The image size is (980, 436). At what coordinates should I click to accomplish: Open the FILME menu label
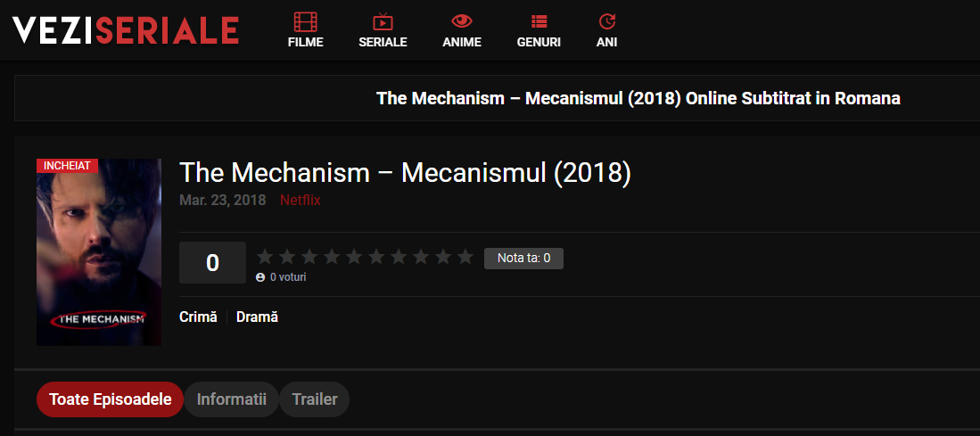click(x=306, y=43)
